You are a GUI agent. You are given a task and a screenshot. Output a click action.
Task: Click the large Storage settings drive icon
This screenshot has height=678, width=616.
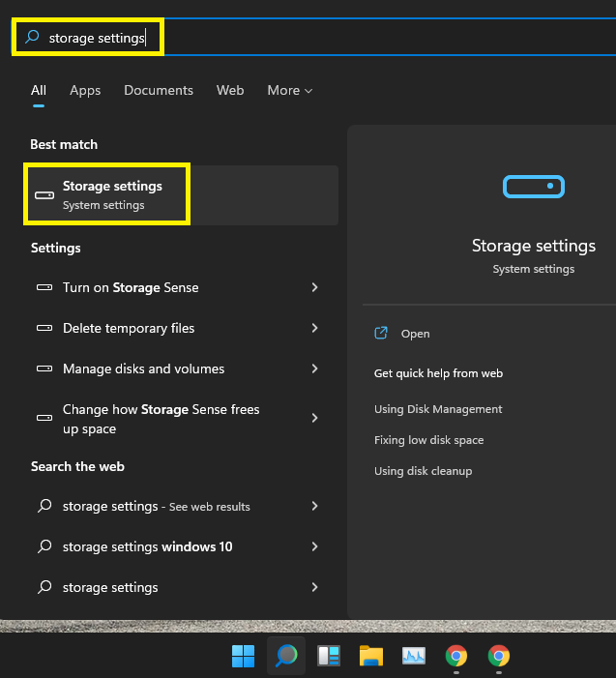[534, 187]
